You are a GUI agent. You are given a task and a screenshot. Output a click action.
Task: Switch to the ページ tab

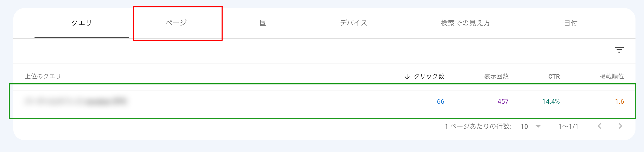point(176,23)
